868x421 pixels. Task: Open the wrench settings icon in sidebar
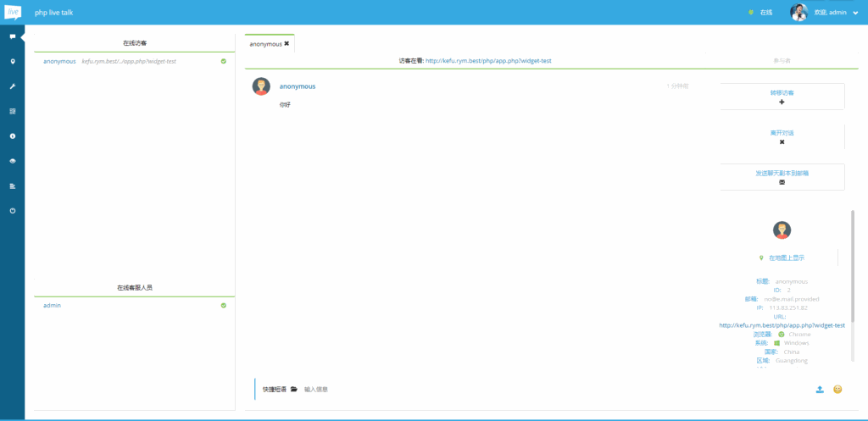tap(12, 86)
